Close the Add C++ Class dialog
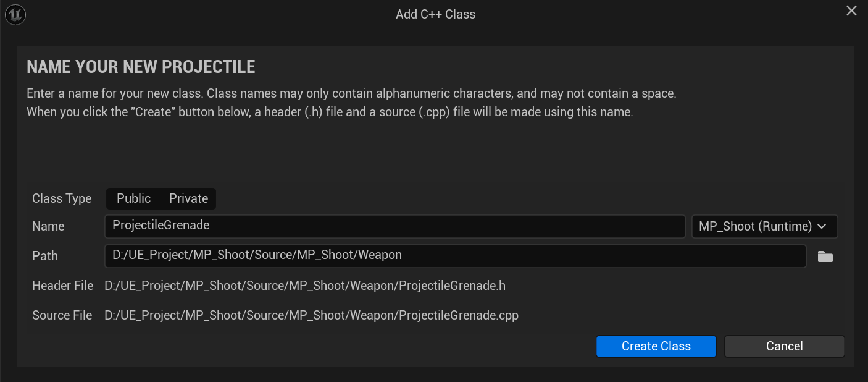 [851, 11]
